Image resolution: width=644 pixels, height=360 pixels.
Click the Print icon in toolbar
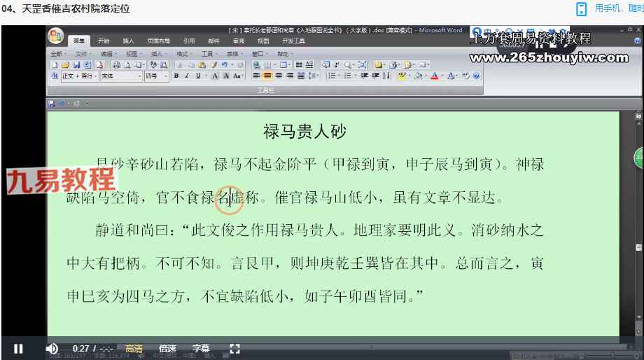point(115,64)
